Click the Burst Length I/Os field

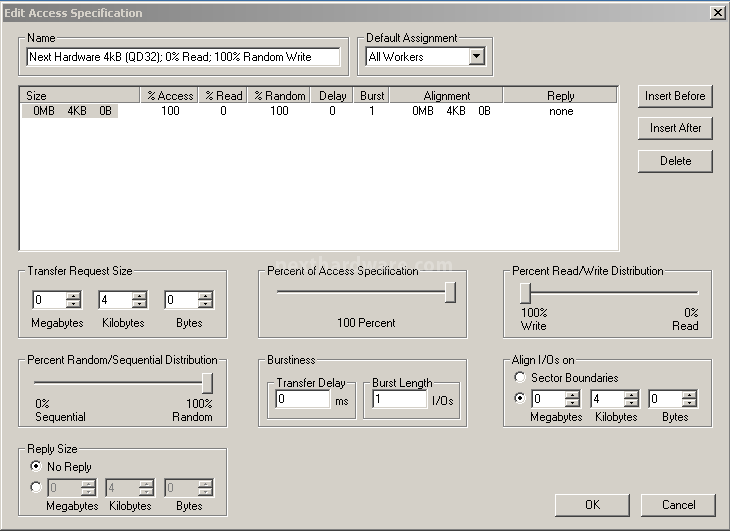tap(399, 399)
